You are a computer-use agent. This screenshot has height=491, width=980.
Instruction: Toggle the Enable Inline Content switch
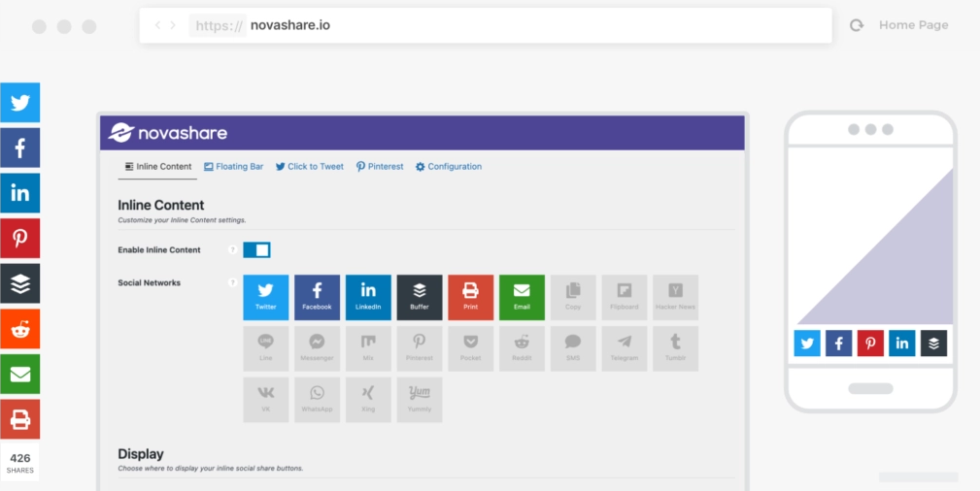coord(256,250)
